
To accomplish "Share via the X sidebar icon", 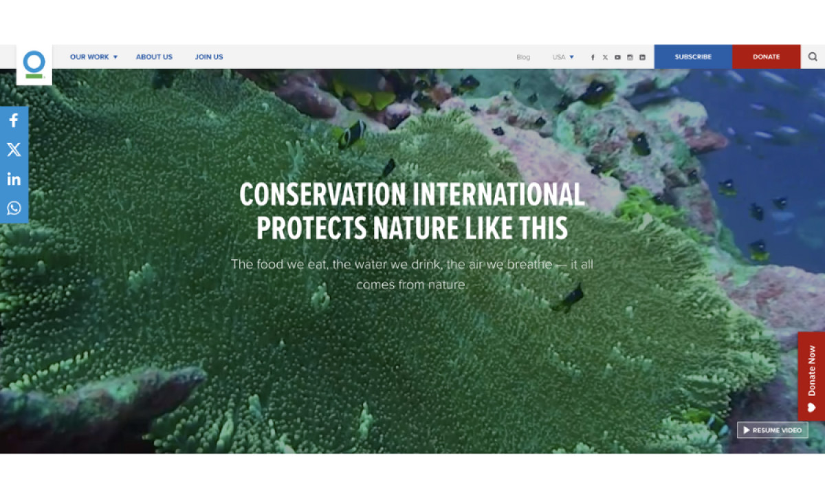I will [14, 149].
